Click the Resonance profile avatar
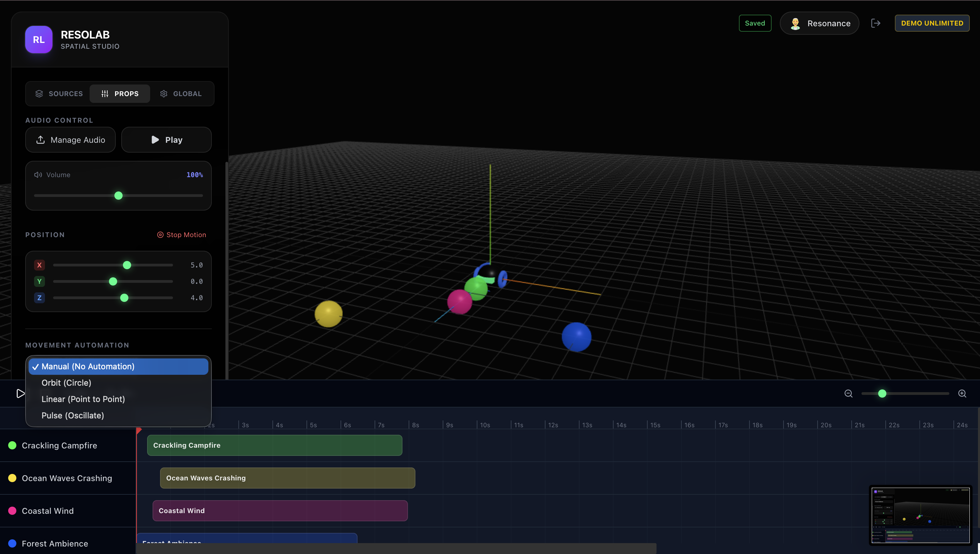Viewport: 980px width, 554px height. pyautogui.click(x=795, y=23)
